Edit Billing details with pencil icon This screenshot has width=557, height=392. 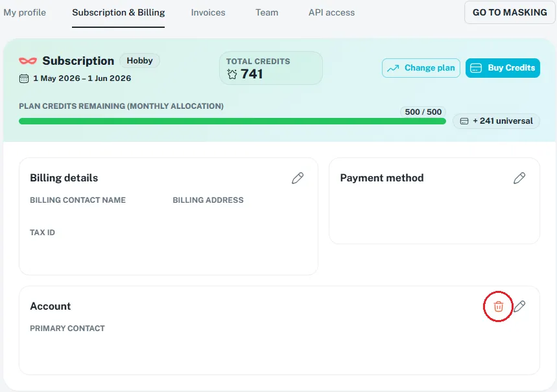click(x=298, y=178)
